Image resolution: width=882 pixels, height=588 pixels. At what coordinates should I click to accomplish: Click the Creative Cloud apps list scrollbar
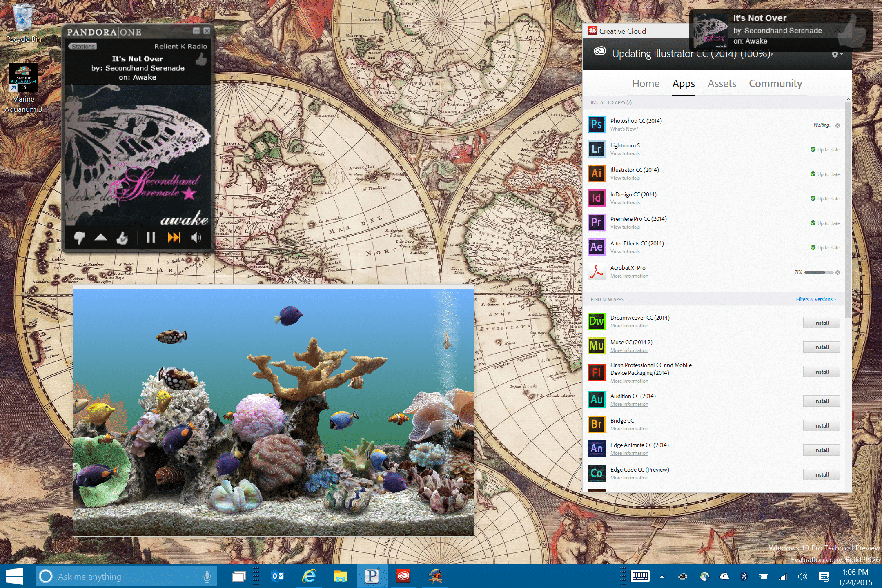tap(848, 210)
